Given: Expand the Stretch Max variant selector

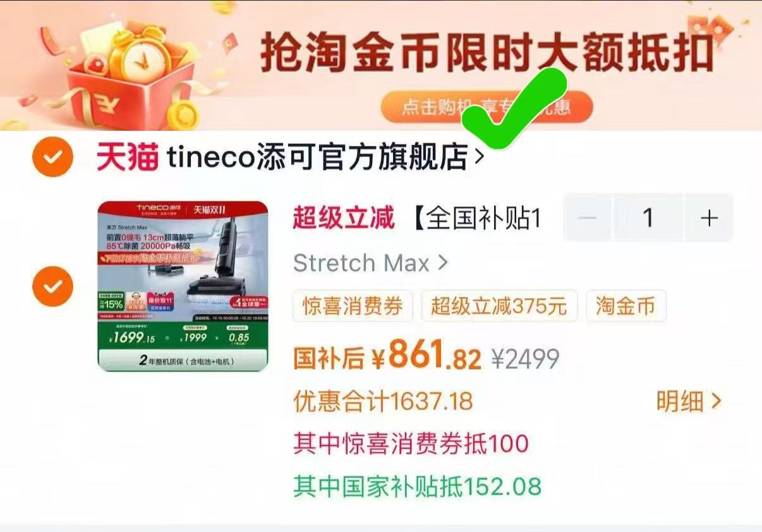Looking at the screenshot, I should 371,263.
